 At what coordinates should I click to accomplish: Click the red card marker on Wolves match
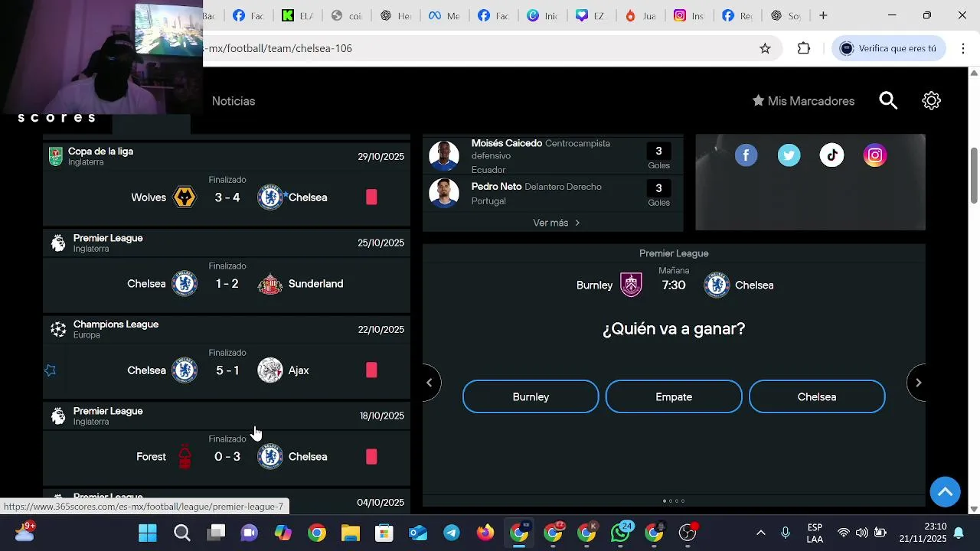pyautogui.click(x=371, y=197)
